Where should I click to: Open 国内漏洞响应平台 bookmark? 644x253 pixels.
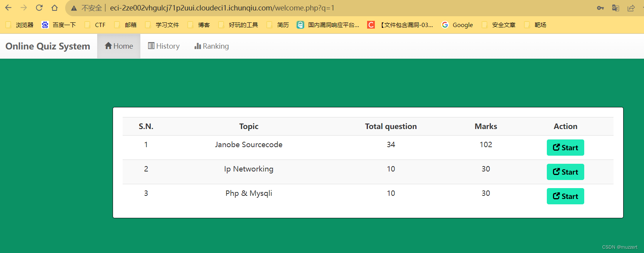pyautogui.click(x=328, y=25)
